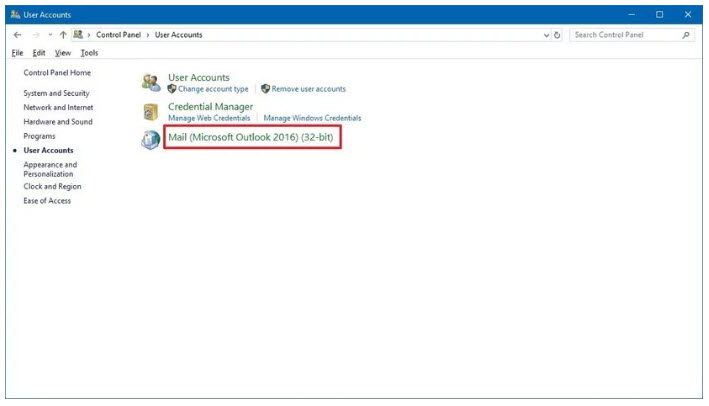Image resolution: width=709 pixels, height=406 pixels.
Task: Click the Mail globe icon
Action: click(x=150, y=140)
